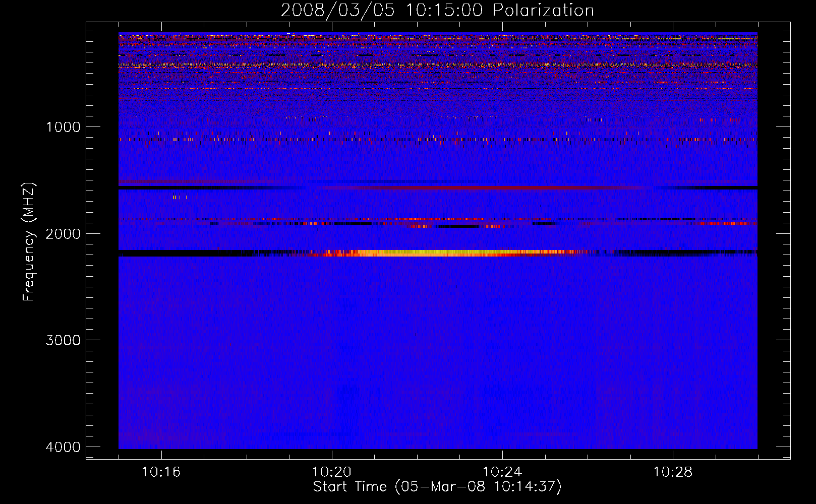
Task: Click the 2000 frequency tick label
Action: point(63,234)
